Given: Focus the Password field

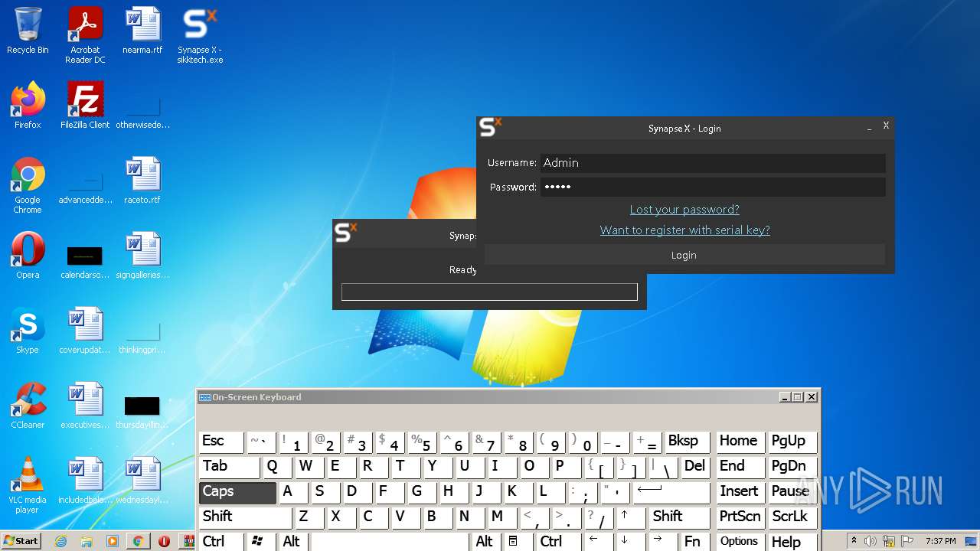Looking at the screenshot, I should 713,187.
